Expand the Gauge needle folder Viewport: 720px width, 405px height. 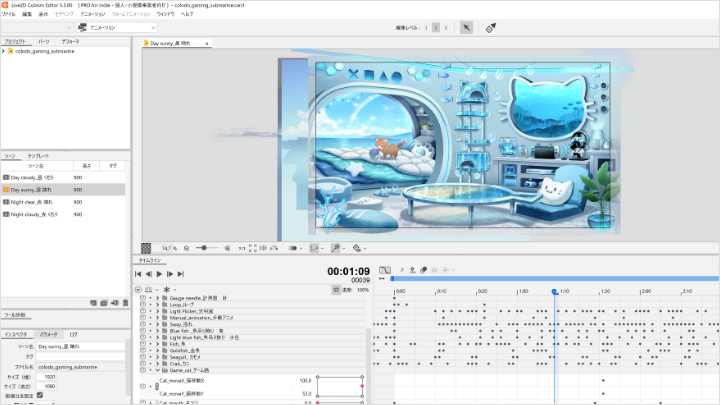point(158,298)
